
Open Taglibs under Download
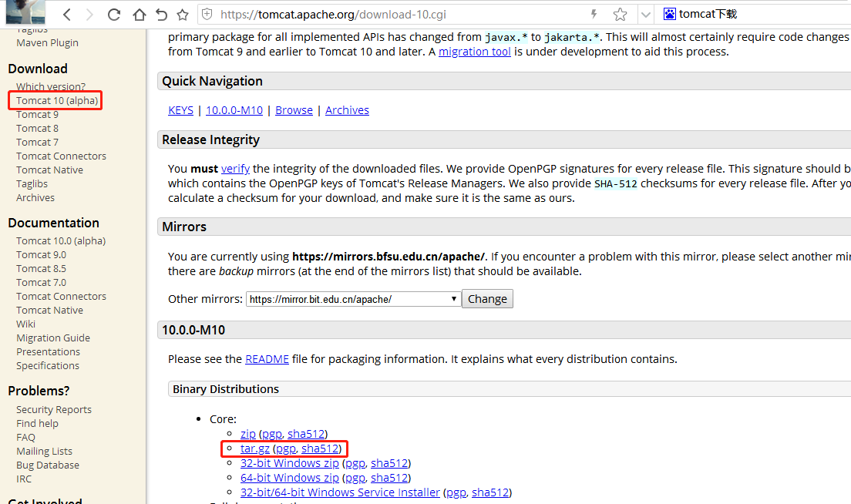click(32, 184)
